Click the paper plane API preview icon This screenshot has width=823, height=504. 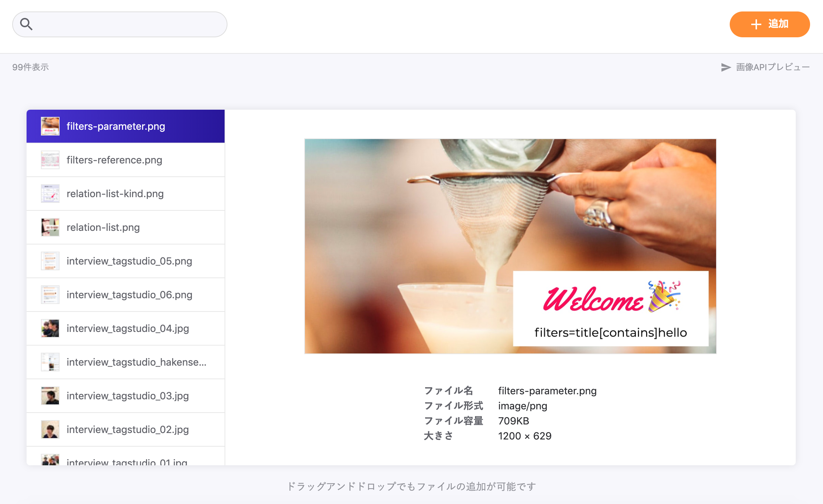point(726,67)
